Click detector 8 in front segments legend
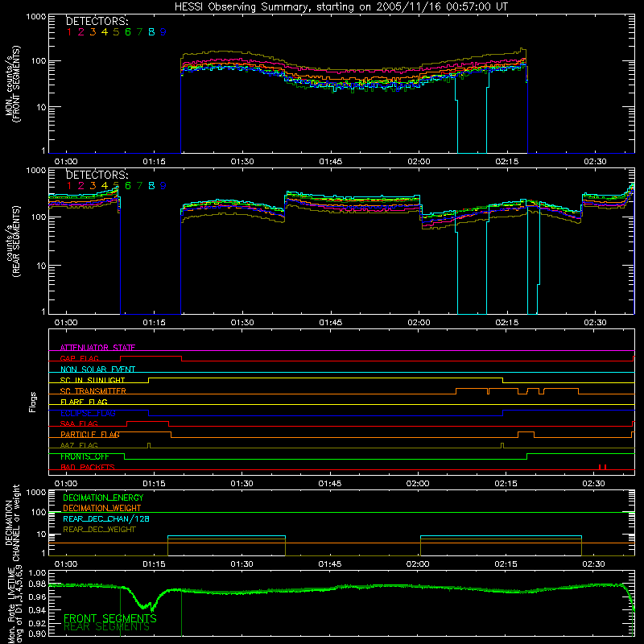This screenshot has width=644, height=644. click(x=151, y=32)
